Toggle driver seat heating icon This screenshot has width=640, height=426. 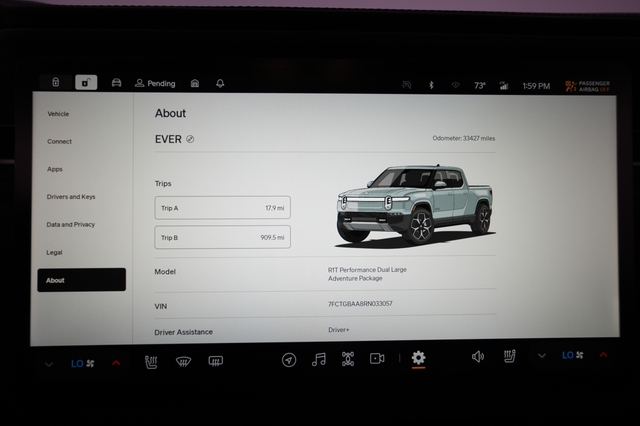coord(151,362)
